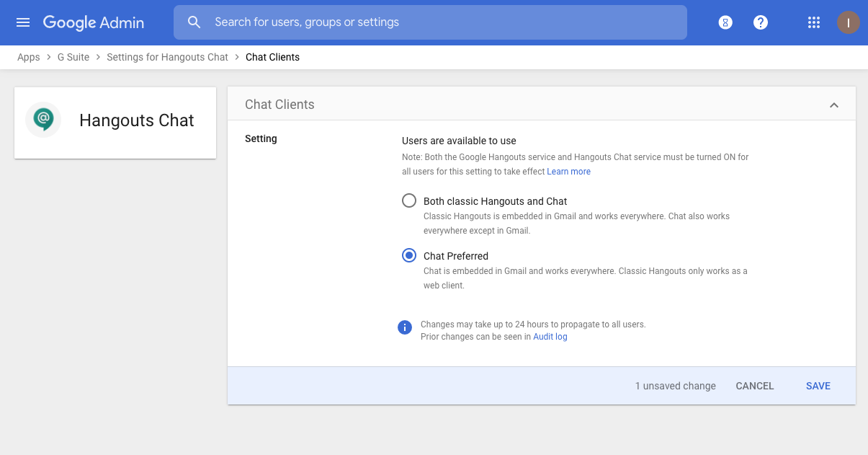Image resolution: width=868 pixels, height=455 pixels.
Task: Collapse the Chat Clients section chevron
Action: pos(834,105)
